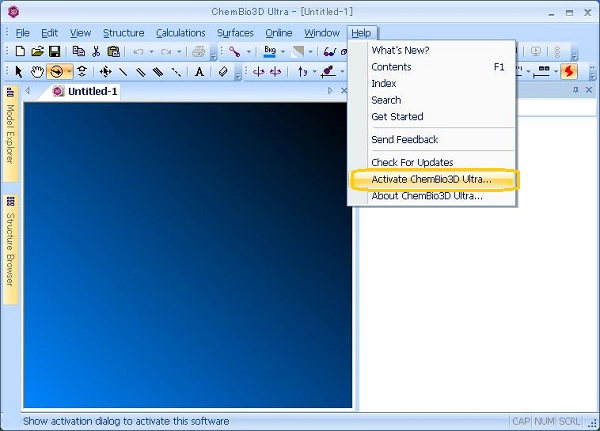Select Check For Updates in Help menu
This screenshot has height=431, width=600.
[x=412, y=162]
